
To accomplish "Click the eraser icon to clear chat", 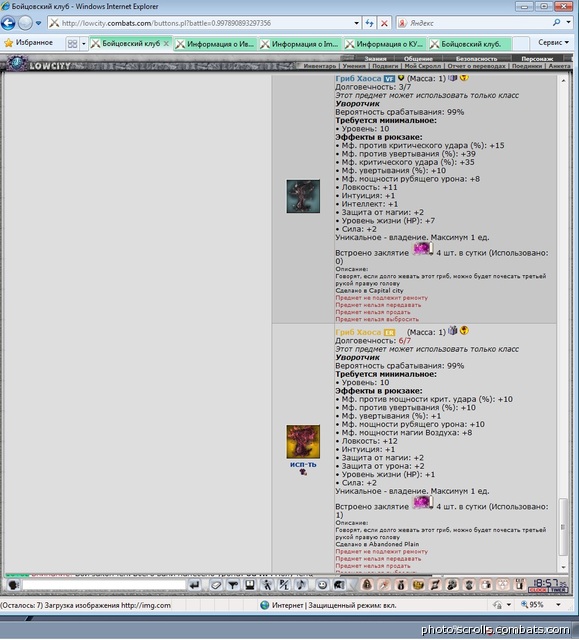I will coord(216,585).
